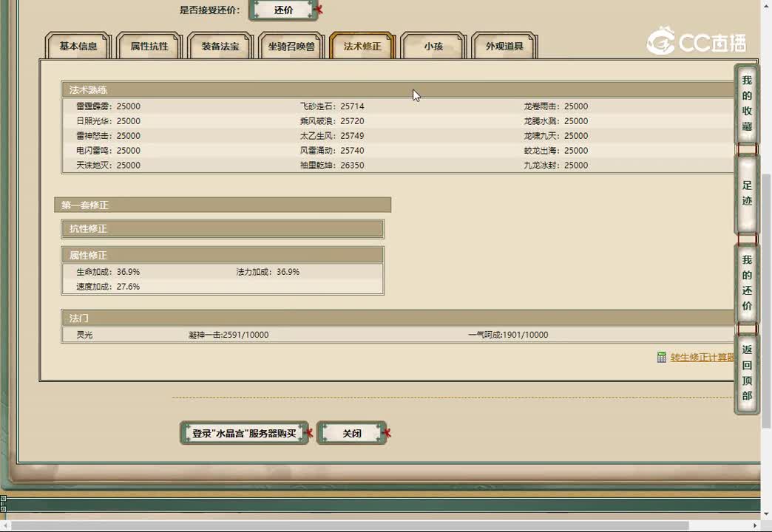772x532 pixels.
Task: Click 龙卷雨击: 25000 entry
Action: coord(556,106)
